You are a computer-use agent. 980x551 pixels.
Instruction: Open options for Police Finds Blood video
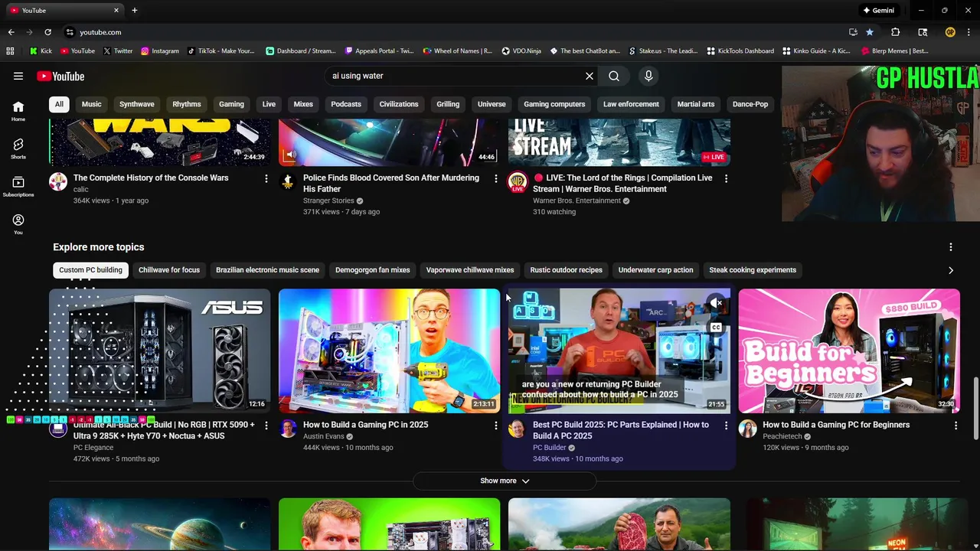click(496, 178)
